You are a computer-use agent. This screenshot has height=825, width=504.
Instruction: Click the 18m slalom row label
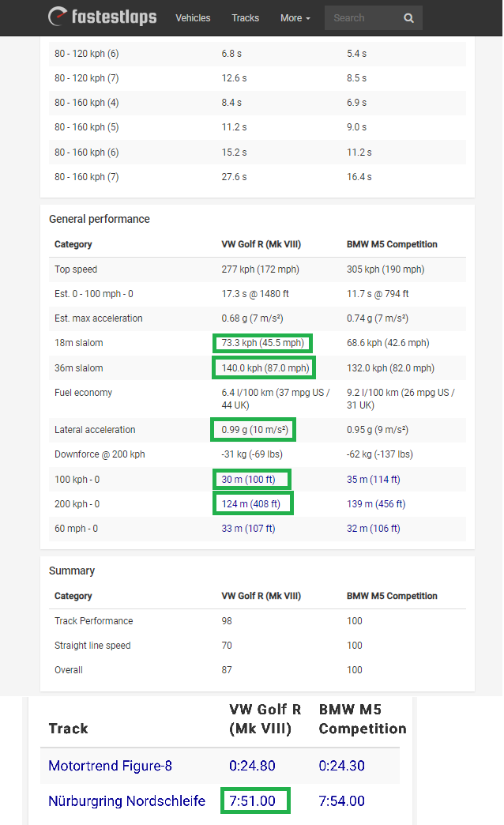pyautogui.click(x=79, y=342)
